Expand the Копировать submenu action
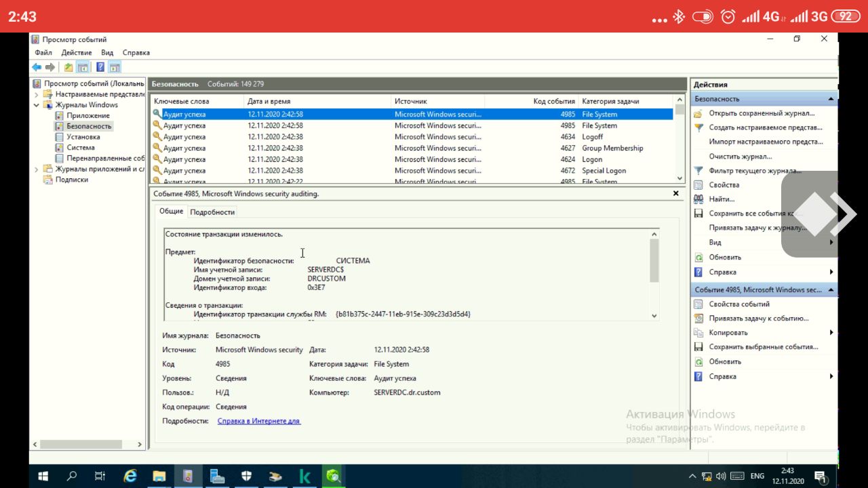Screen dimensions: 868x488 (x=831, y=333)
